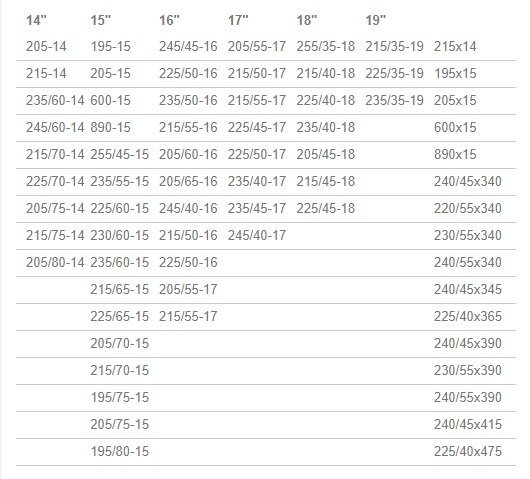Click the 195/80-15 entry
This screenshot has height=479, width=530.
coord(120,451)
